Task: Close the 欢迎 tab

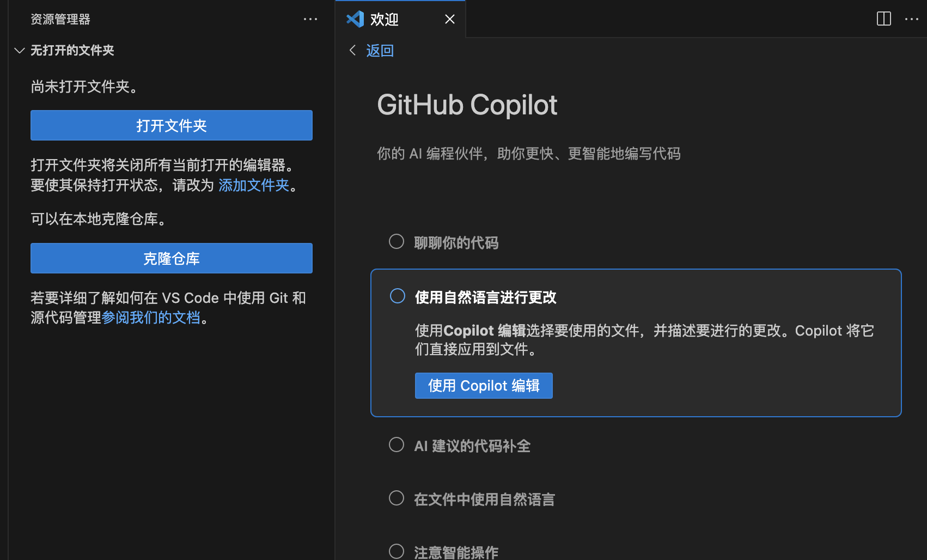Action: click(x=450, y=19)
